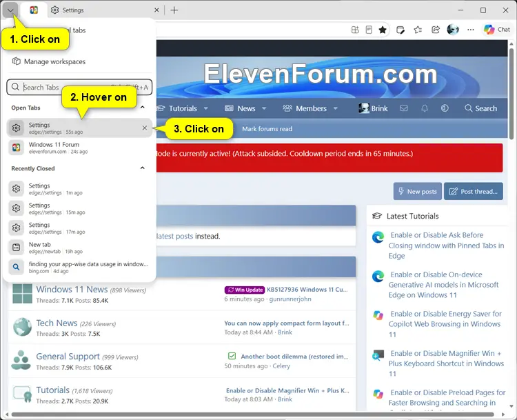This screenshot has width=517, height=420.
Task: Open the forum alerts bell icon
Action: 425,108
